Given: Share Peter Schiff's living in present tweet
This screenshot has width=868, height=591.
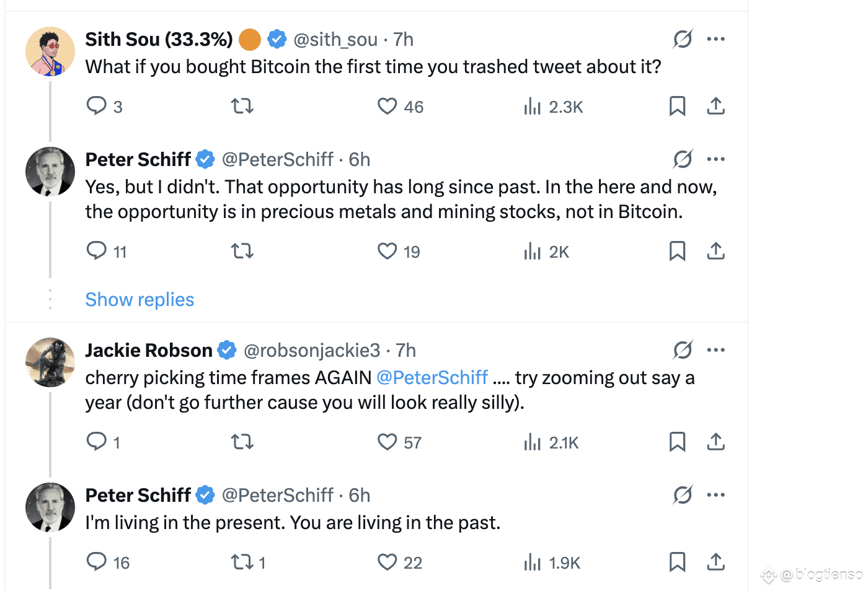Looking at the screenshot, I should click(716, 562).
